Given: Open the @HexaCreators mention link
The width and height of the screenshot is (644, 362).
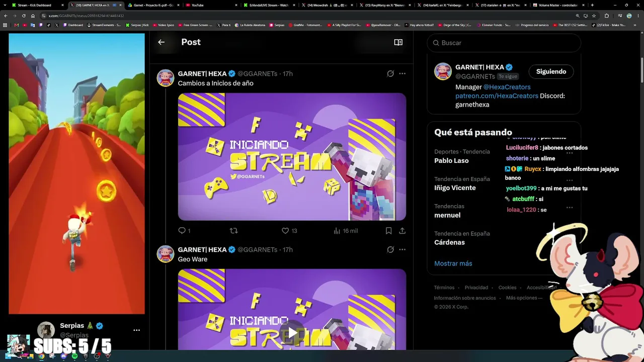Looking at the screenshot, I should 507,87.
